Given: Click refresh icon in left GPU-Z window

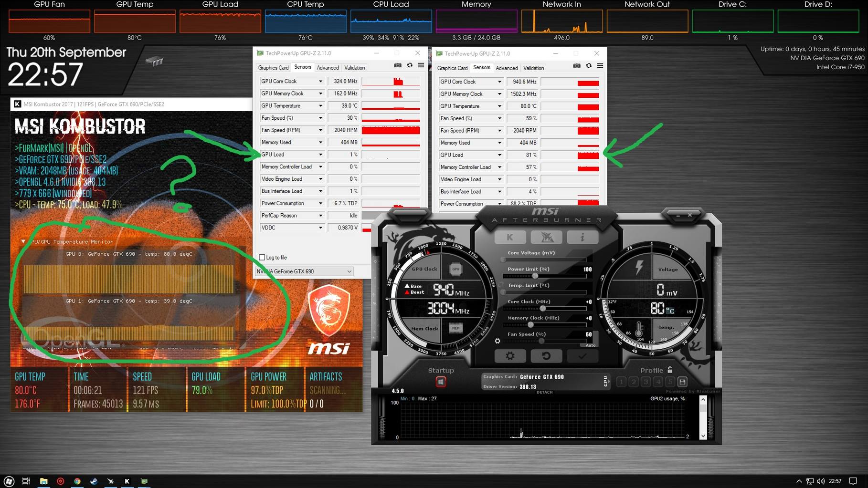Looking at the screenshot, I should pyautogui.click(x=410, y=65).
